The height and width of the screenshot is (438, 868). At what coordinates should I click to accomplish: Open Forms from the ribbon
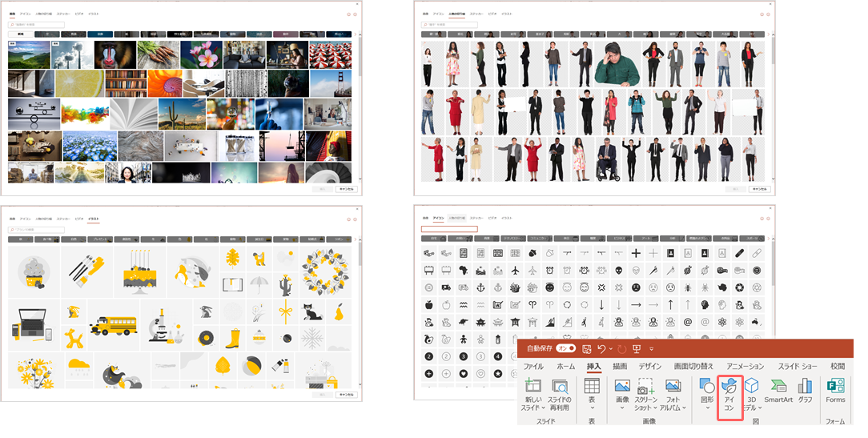pyautogui.click(x=835, y=391)
